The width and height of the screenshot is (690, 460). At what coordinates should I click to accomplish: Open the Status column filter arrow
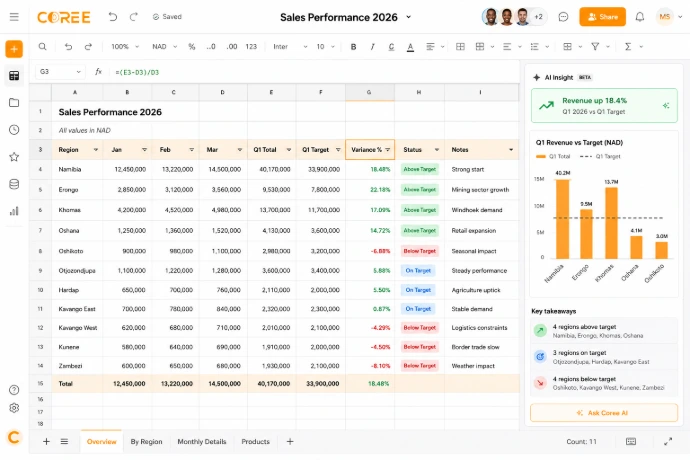point(437,150)
